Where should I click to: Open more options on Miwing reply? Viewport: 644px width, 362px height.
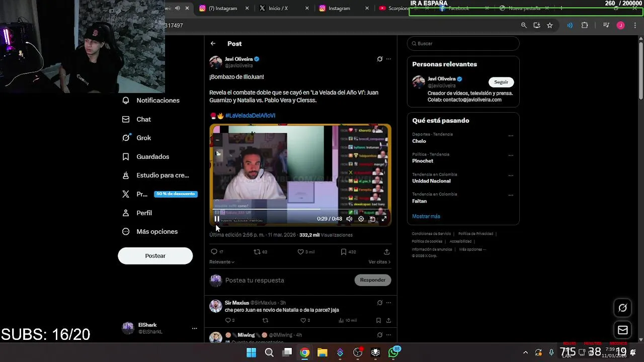(388, 335)
